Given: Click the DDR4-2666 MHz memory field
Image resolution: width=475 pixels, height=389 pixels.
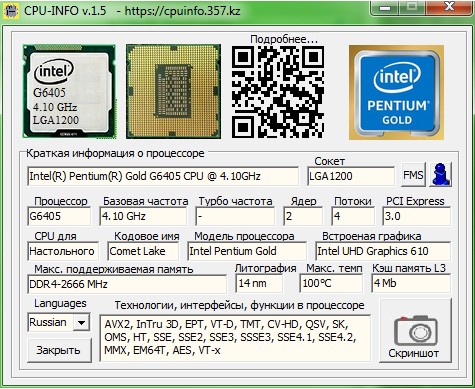Looking at the screenshot, I should click(x=127, y=284).
